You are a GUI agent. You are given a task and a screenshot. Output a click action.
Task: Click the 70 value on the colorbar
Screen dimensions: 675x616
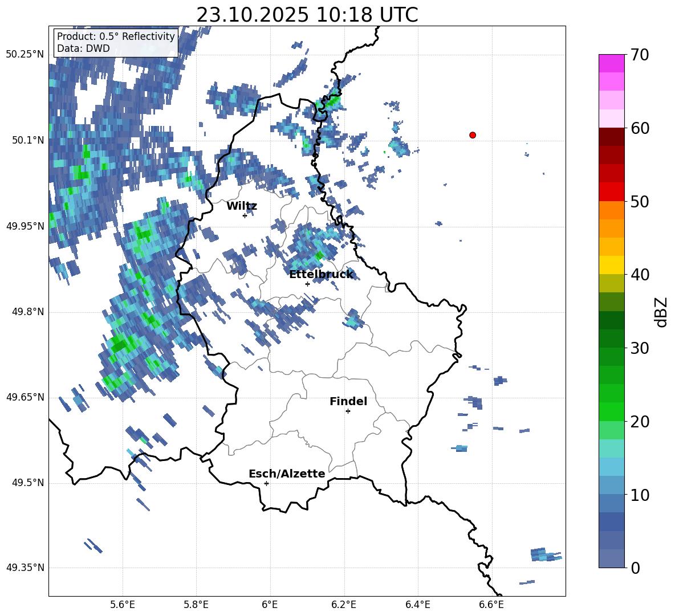(x=640, y=55)
